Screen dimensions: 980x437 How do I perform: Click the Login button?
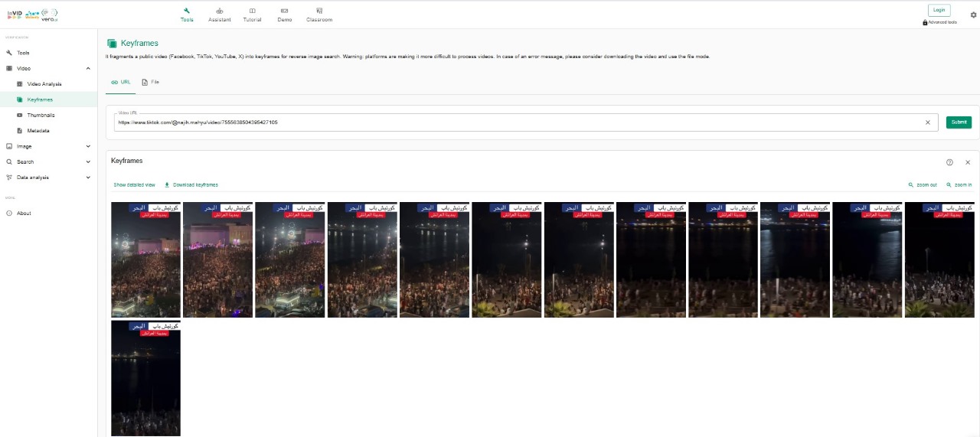click(x=939, y=10)
